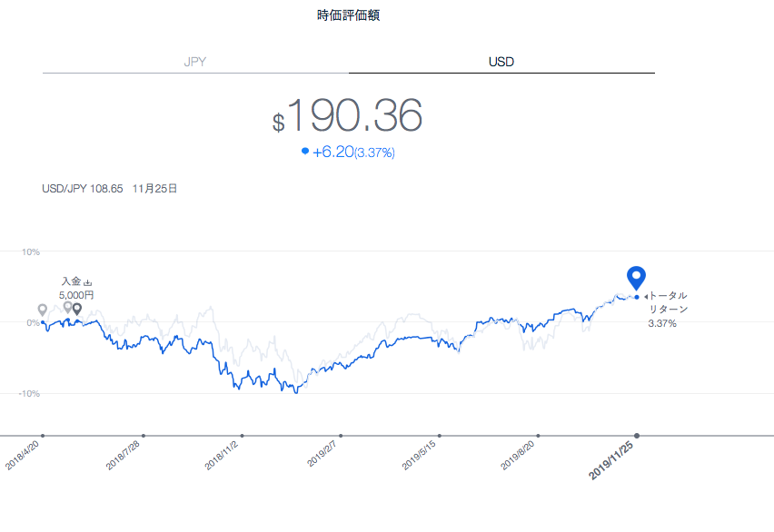The height and width of the screenshot is (532, 774).
Task: Click the 2019/8/20 date label
Action: 518,455
